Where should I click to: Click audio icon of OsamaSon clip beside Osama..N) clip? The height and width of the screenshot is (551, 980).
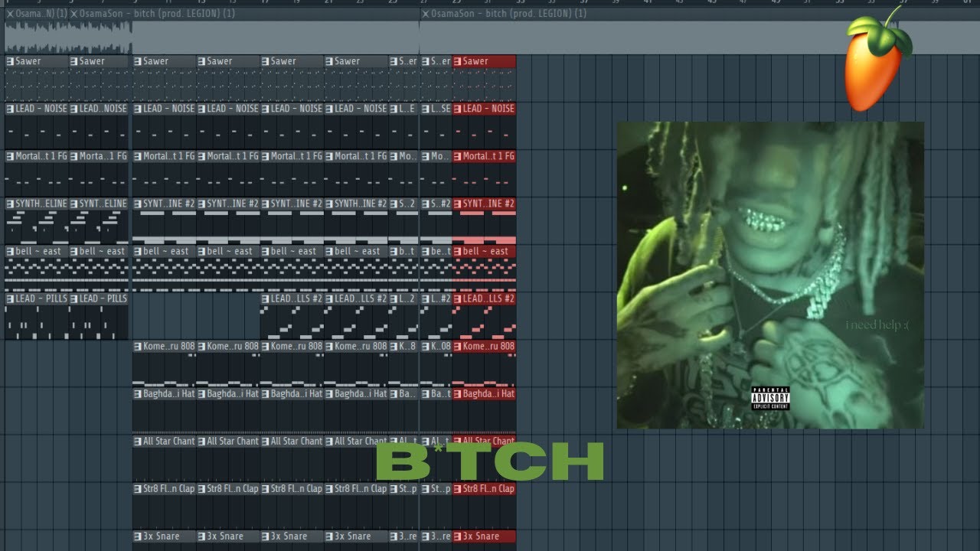73,14
